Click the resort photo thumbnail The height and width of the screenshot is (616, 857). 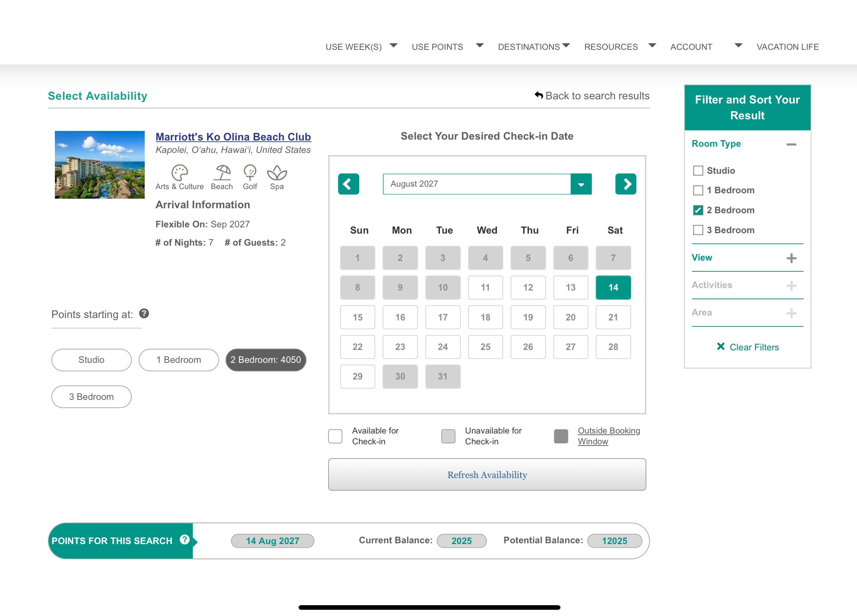[100, 165]
